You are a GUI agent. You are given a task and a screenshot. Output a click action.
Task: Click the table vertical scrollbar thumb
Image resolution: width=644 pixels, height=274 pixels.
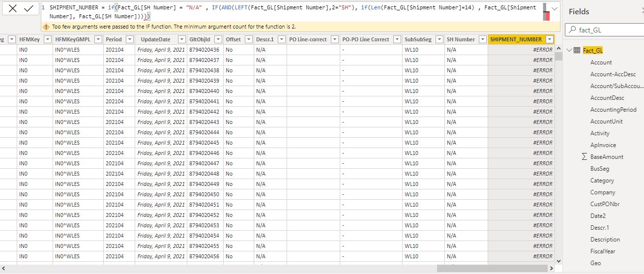pyautogui.click(x=558, y=56)
